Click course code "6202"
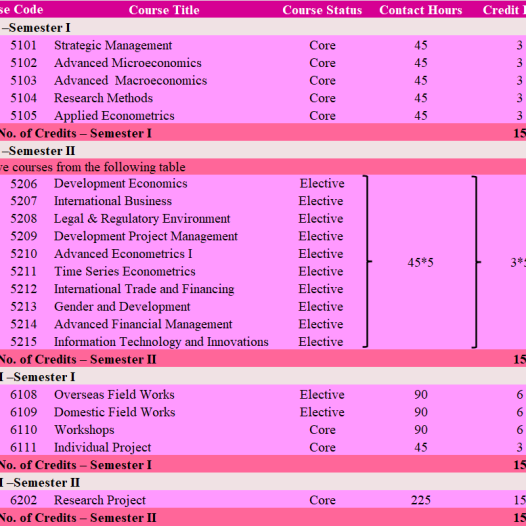526x526 pixels. tap(23, 500)
